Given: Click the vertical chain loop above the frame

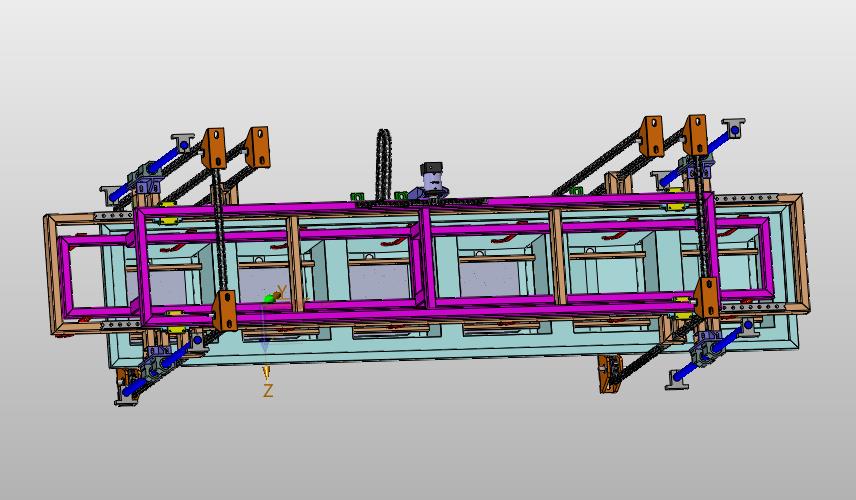Looking at the screenshot, I should pyautogui.click(x=384, y=164).
